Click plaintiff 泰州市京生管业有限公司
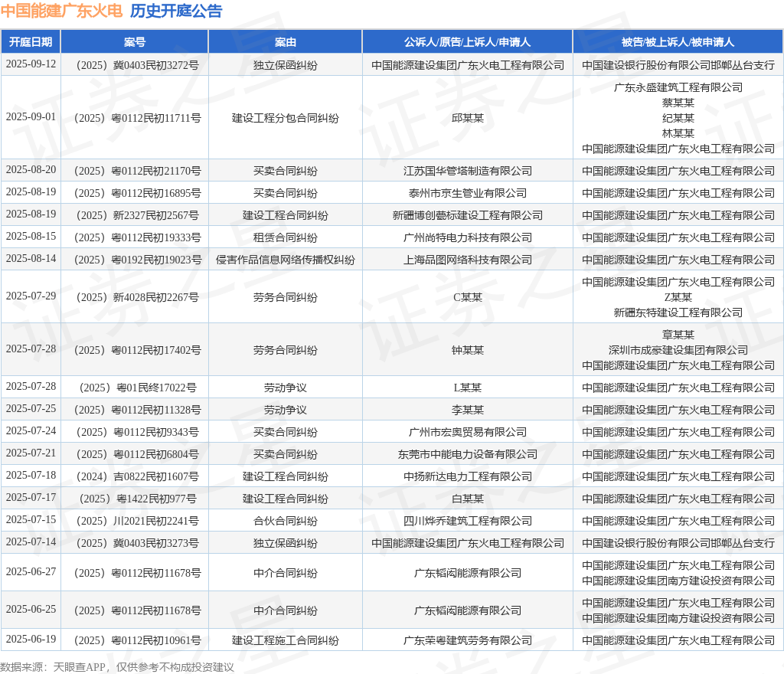The image size is (784, 674). point(468,193)
